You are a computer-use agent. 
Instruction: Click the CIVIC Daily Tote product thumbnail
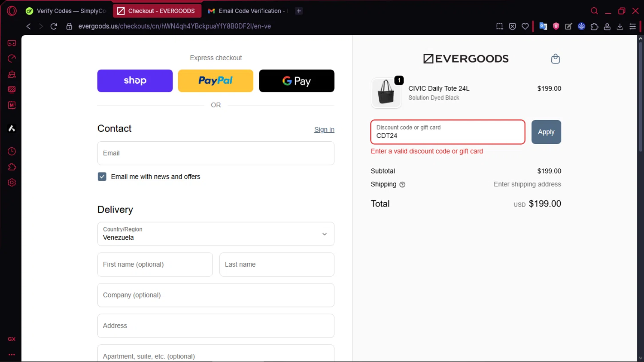(386, 93)
